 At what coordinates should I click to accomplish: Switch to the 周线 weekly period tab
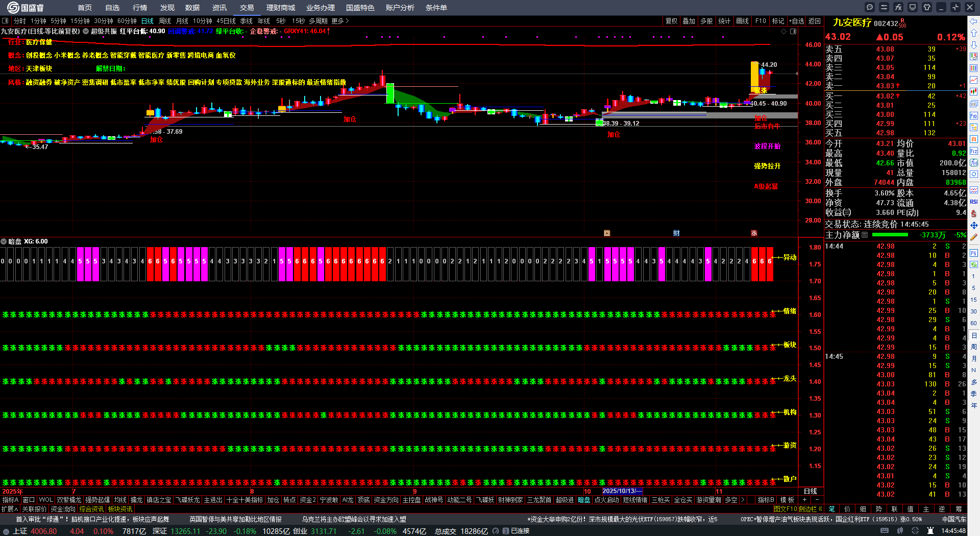point(165,21)
